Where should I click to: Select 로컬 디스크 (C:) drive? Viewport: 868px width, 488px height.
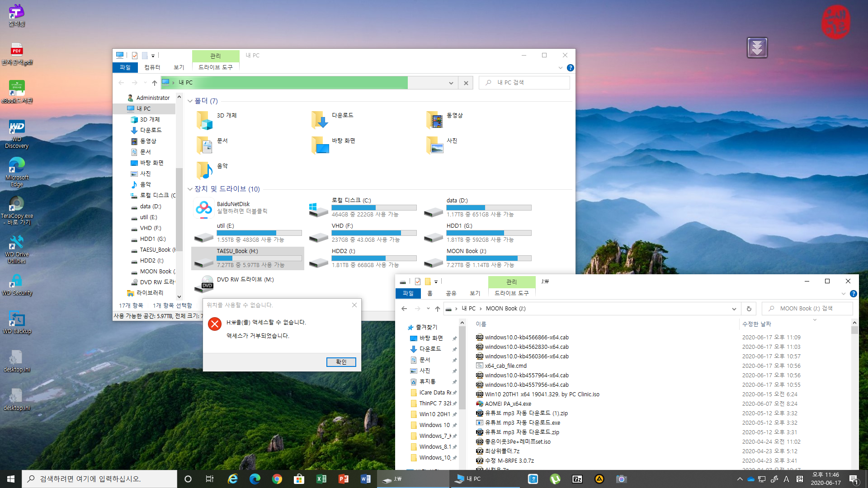(362, 207)
